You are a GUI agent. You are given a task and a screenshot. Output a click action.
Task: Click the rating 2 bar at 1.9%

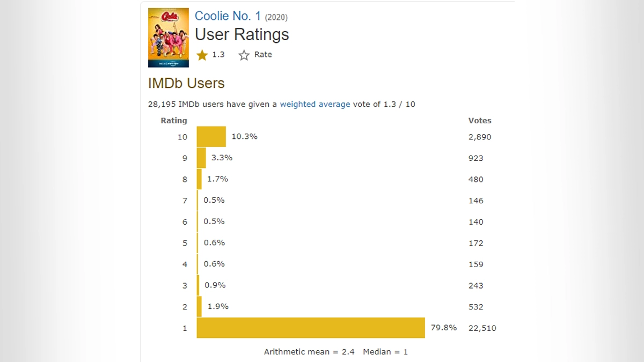point(199,307)
